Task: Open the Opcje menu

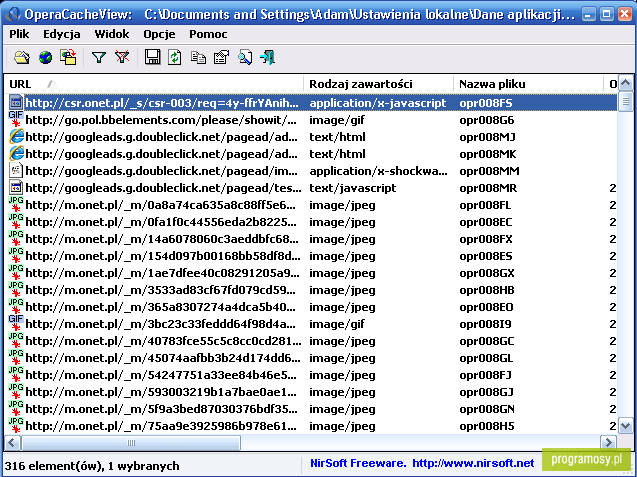Action: pos(159,34)
